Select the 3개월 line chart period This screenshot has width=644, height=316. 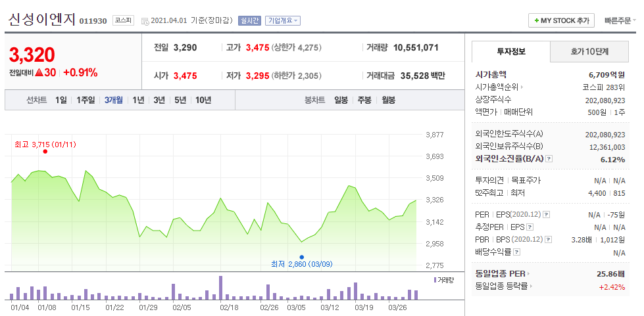tap(113, 100)
